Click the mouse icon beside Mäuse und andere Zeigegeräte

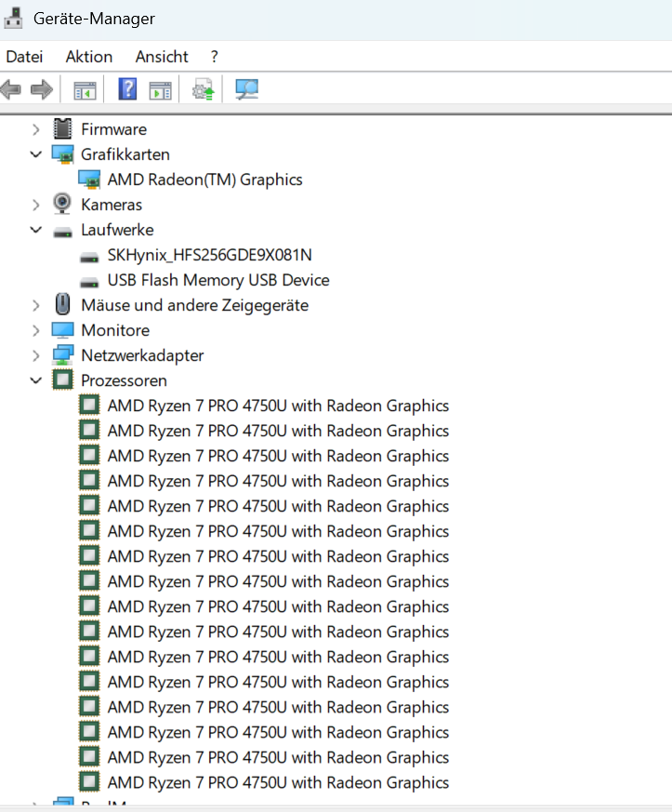coord(62,304)
